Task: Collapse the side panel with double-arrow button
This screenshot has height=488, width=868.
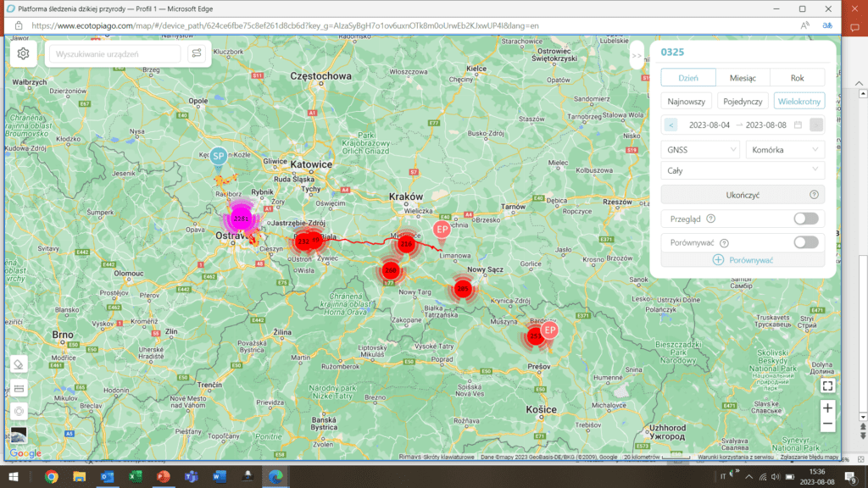Action: point(637,55)
